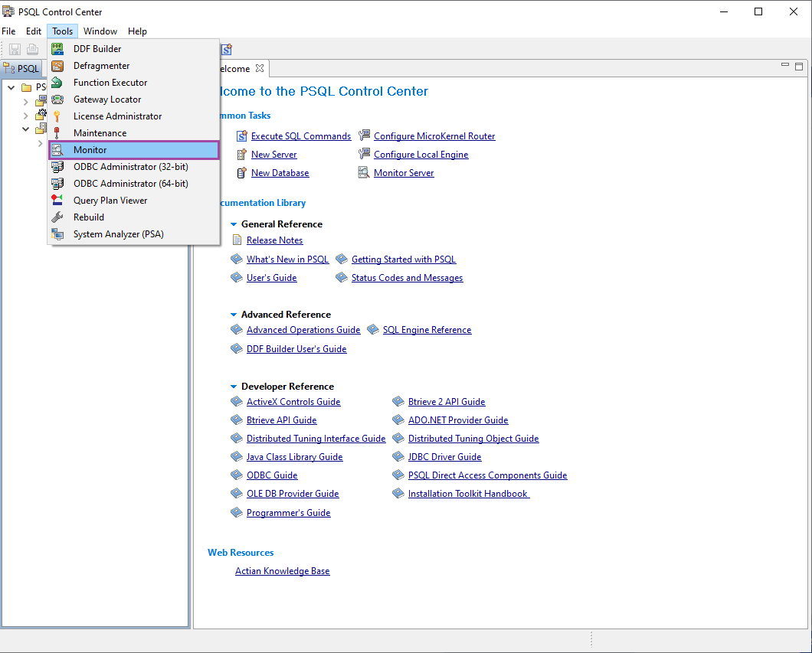812x653 pixels.
Task: Open the Execute SQL Commands link
Action: [301, 136]
